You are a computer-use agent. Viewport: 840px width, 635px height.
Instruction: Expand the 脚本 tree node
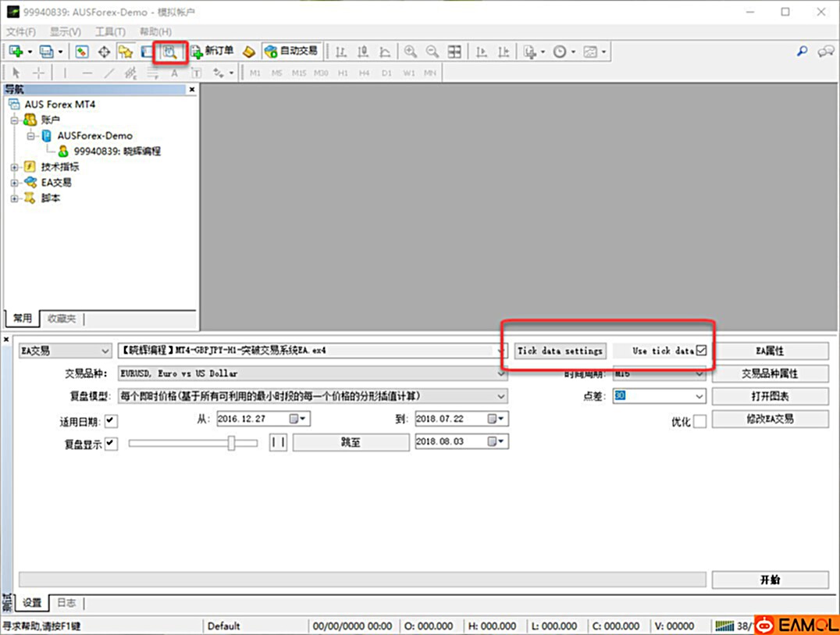pyautogui.click(x=15, y=198)
